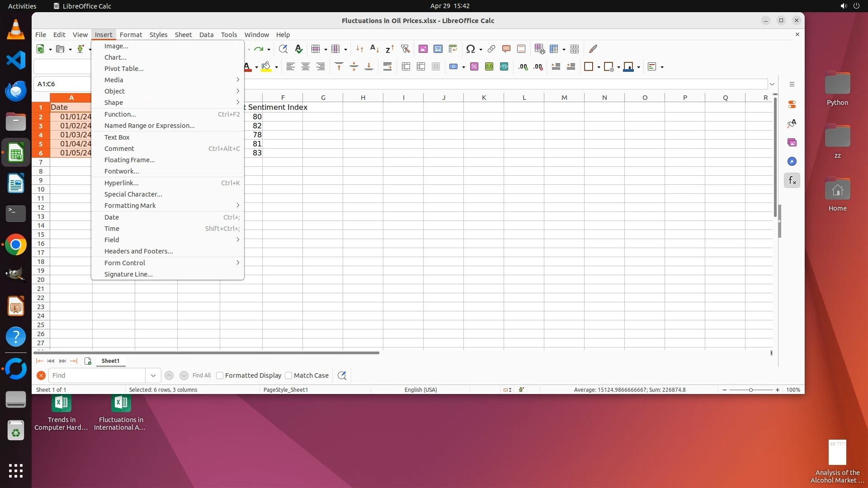Click the Format as Percent icon
Screen dimensions: 868x488
(474, 67)
